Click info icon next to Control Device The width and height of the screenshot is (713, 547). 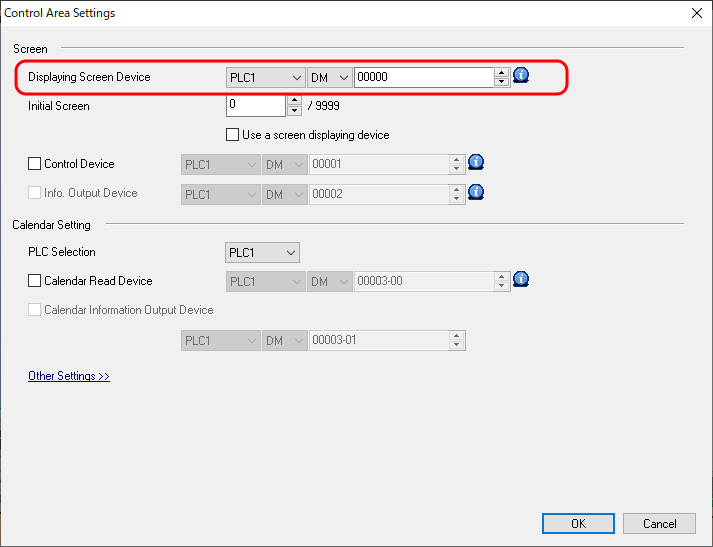(476, 163)
